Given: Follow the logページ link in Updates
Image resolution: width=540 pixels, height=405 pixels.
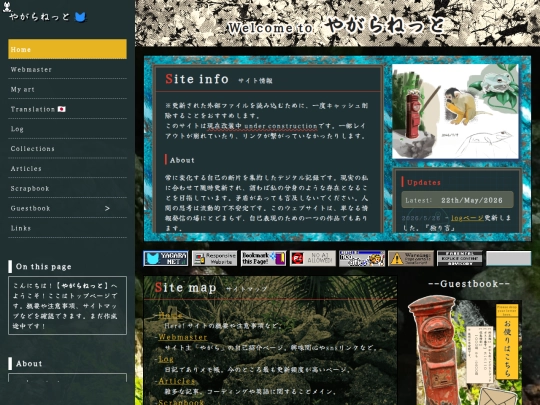Looking at the screenshot, I should tap(467, 218).
